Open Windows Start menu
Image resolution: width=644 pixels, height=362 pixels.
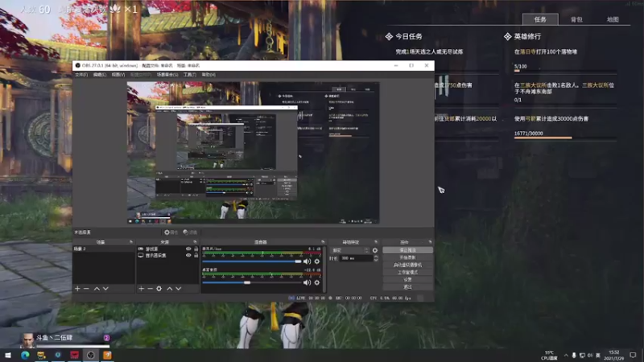[x=8, y=355]
